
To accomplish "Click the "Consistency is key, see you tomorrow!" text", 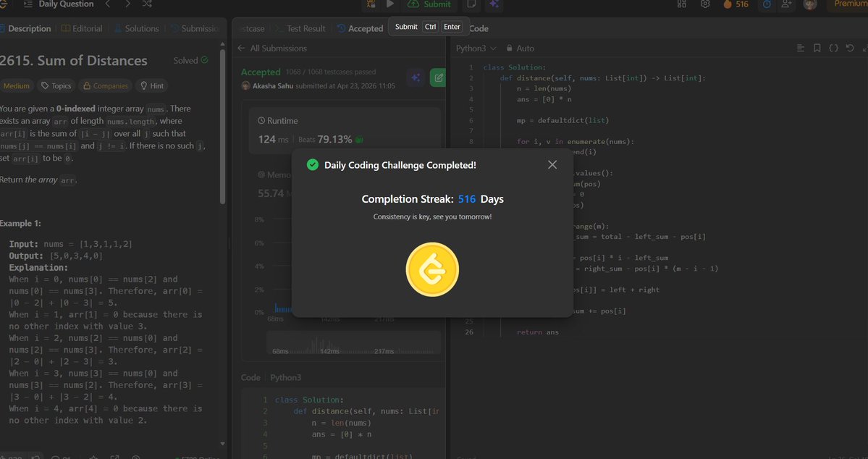I will [x=432, y=217].
